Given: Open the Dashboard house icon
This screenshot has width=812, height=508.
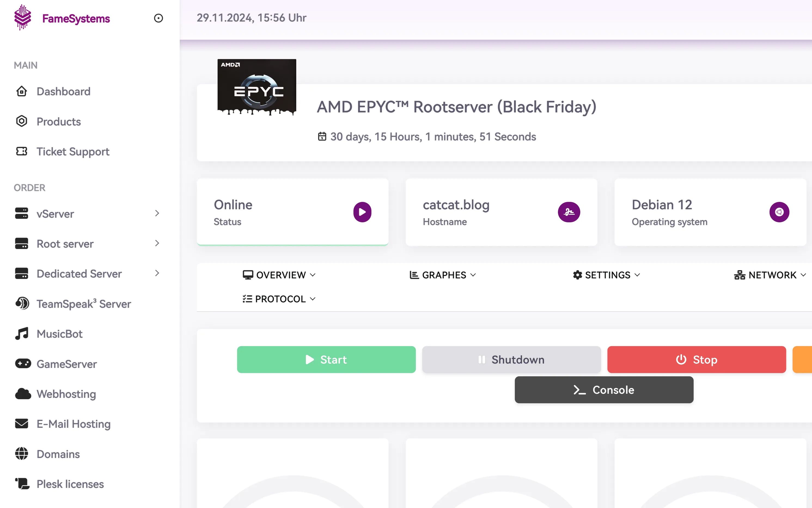Looking at the screenshot, I should coord(22,91).
